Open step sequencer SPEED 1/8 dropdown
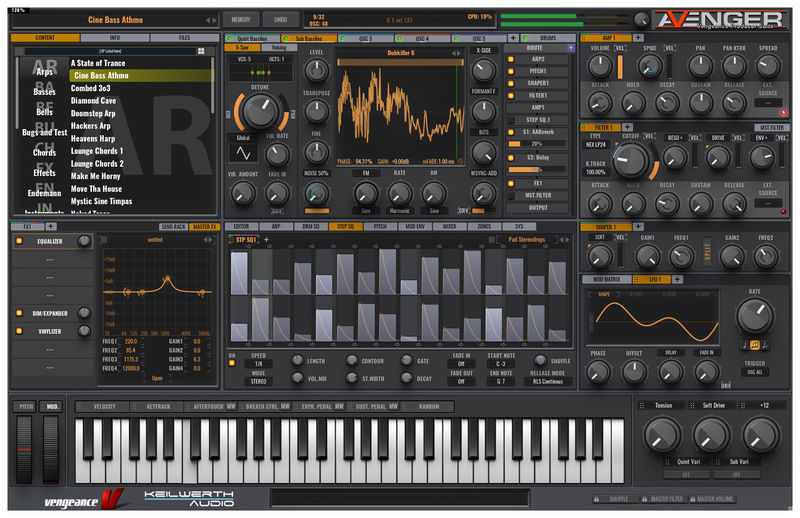 point(259,364)
